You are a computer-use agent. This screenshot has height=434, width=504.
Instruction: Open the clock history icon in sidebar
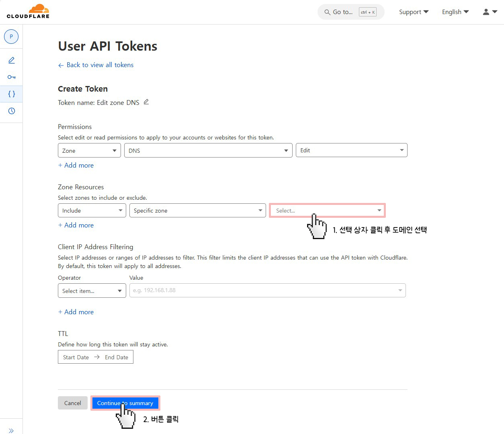[x=12, y=111]
